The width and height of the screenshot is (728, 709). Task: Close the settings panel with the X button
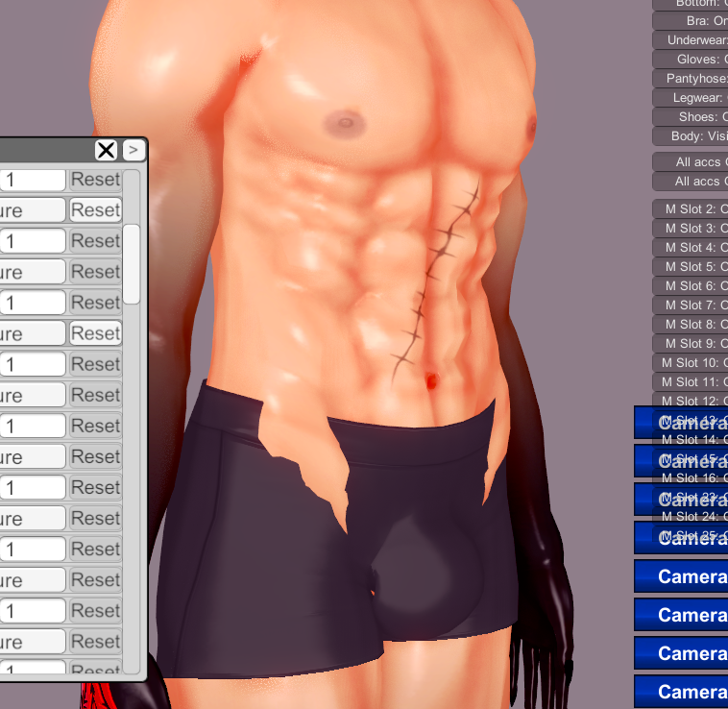click(106, 150)
